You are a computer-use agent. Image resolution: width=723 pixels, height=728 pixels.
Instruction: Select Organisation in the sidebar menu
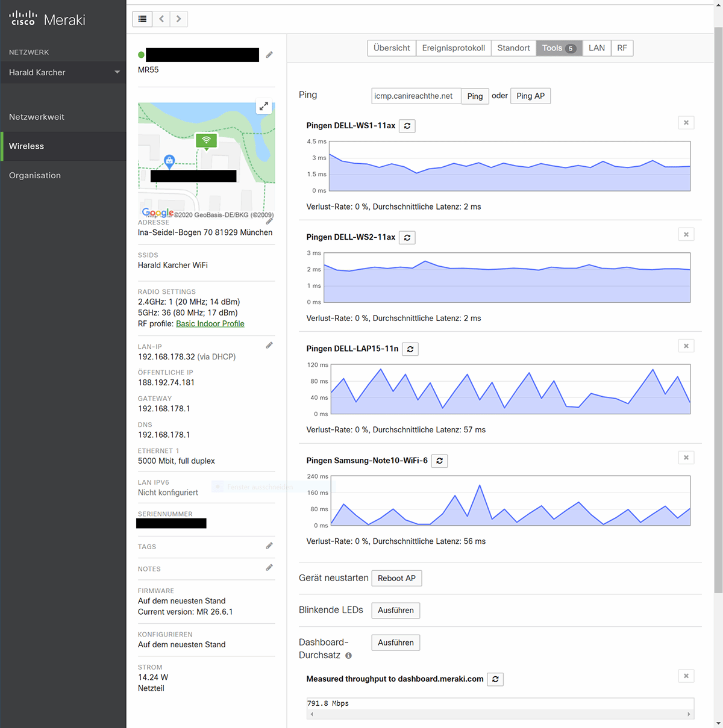coord(35,175)
